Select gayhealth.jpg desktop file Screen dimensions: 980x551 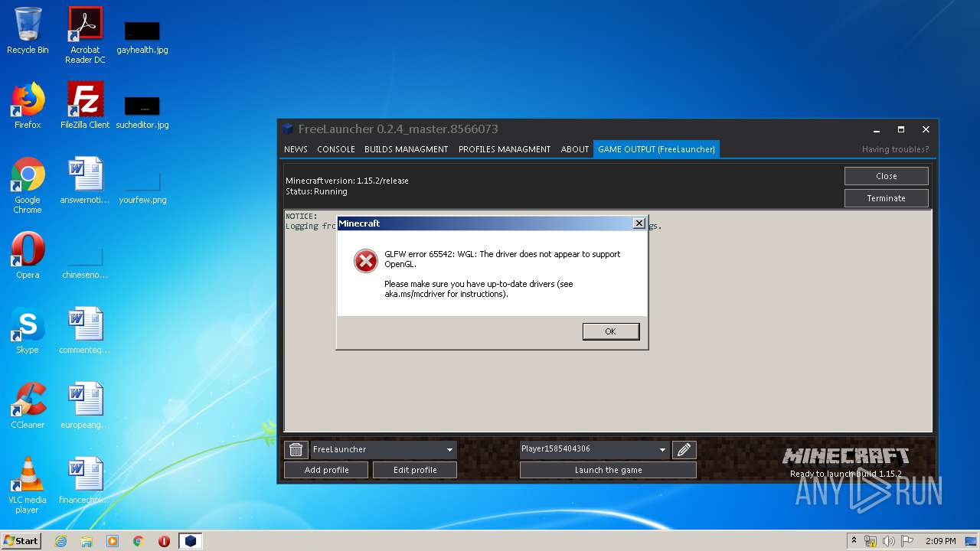pyautogui.click(x=142, y=37)
